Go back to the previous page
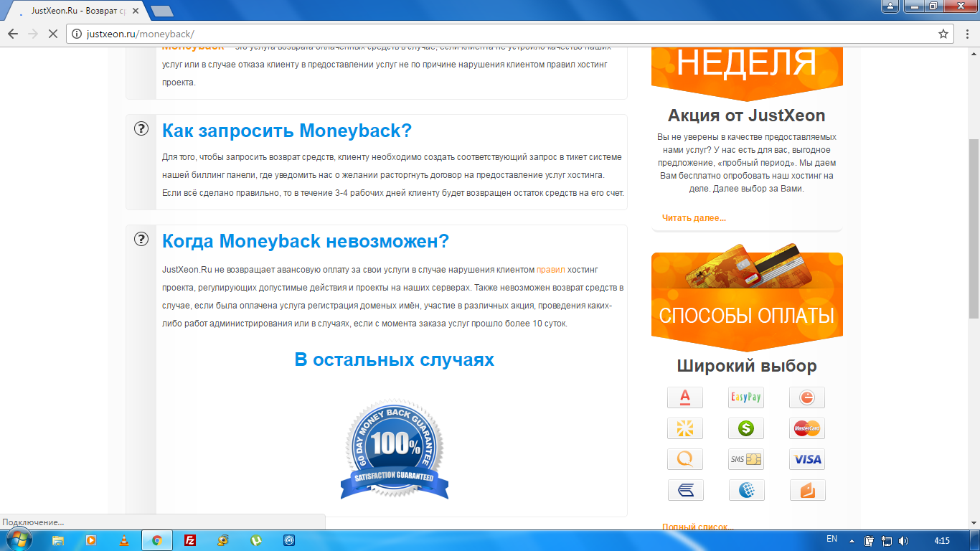980x551 pixels. coord(13,34)
